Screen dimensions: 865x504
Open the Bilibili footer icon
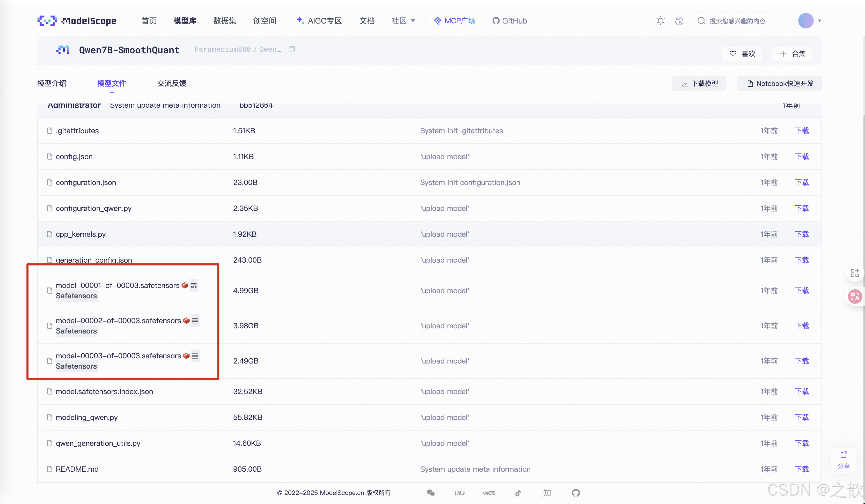click(x=460, y=493)
